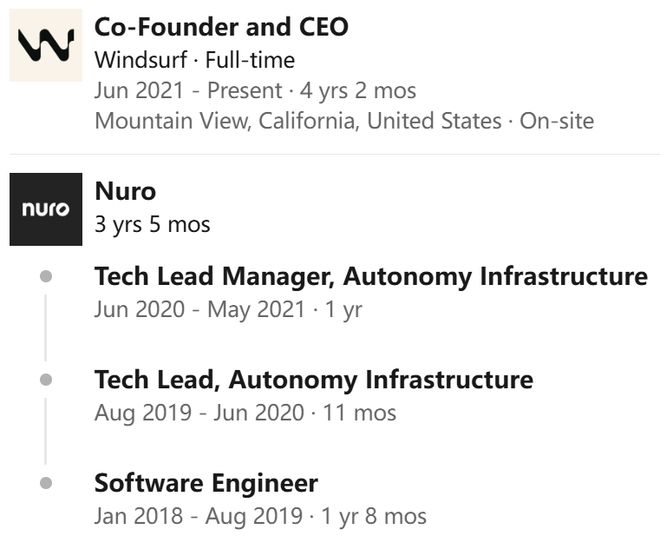Open the Software Engineer role title

click(x=206, y=484)
